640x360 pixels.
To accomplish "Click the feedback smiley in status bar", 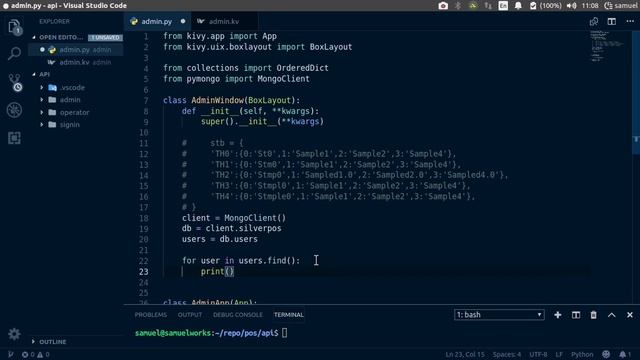I will (x=606, y=354).
